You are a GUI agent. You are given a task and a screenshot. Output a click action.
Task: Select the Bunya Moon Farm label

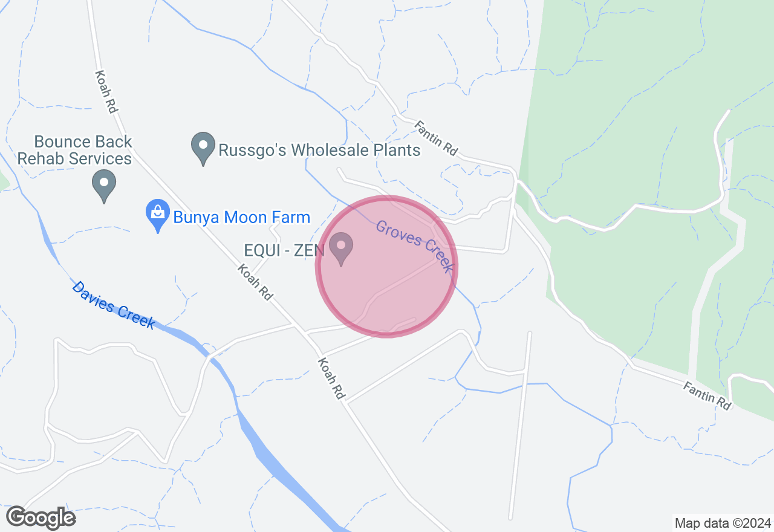click(x=241, y=217)
